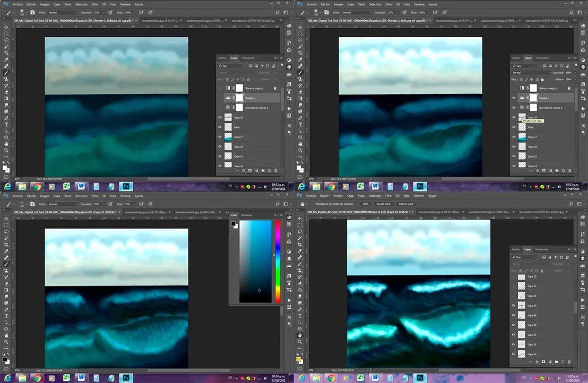Open the Actions play icon in the 07:12 p.m. side dock
Screen dimensions: 588x383
[289, 109]
